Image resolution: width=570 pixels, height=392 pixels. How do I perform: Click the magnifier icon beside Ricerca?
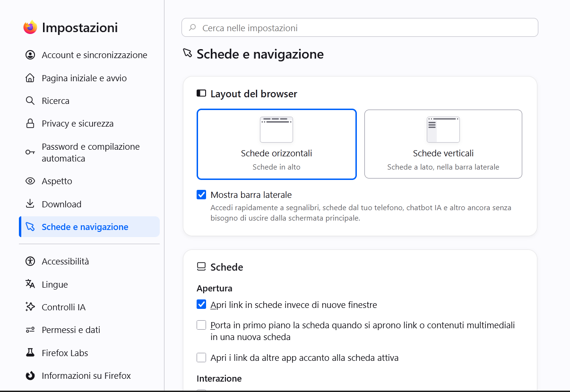pos(30,101)
